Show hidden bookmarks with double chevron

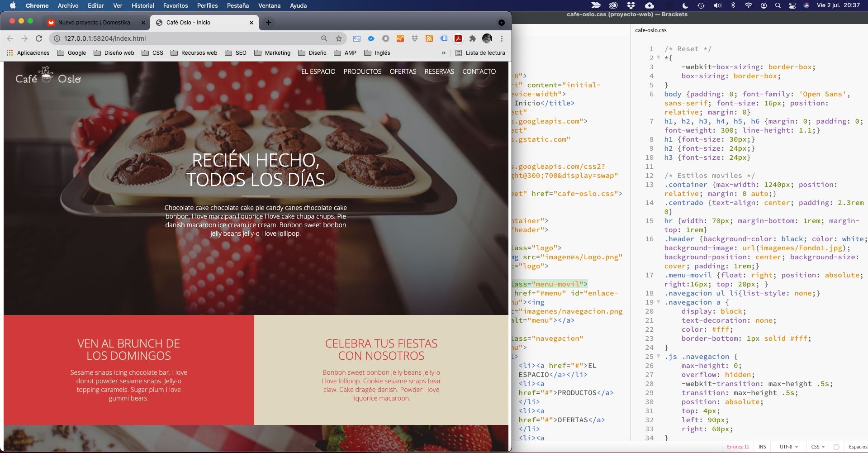(443, 53)
